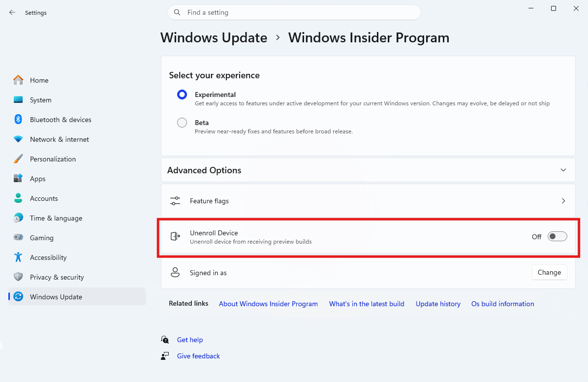Click the Bluetooth icon in sidebar
This screenshot has height=382, width=588.
(x=18, y=119)
